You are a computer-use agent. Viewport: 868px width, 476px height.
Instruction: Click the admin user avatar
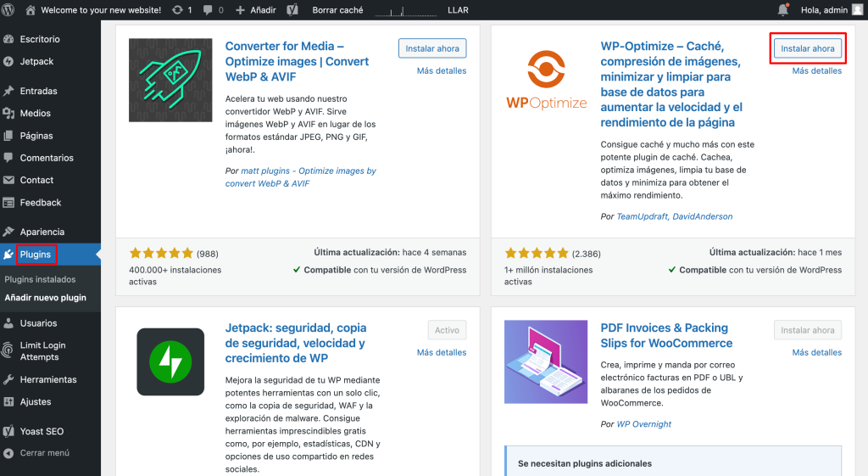[x=857, y=10]
